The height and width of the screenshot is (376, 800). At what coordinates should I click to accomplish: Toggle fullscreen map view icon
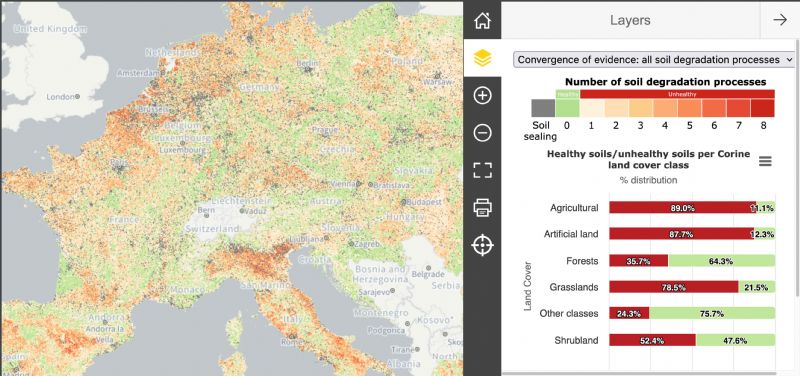coord(482,170)
